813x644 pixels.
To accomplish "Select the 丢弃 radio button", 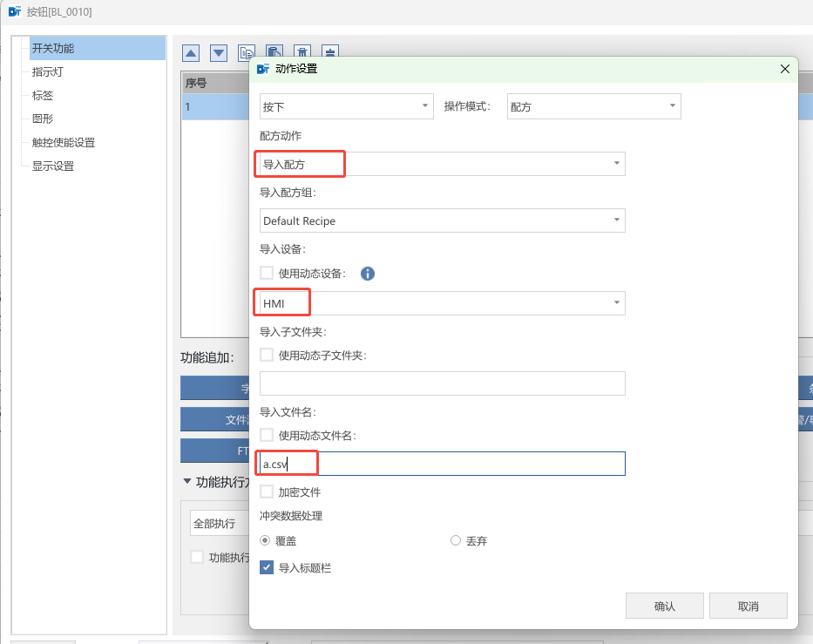I will point(456,540).
